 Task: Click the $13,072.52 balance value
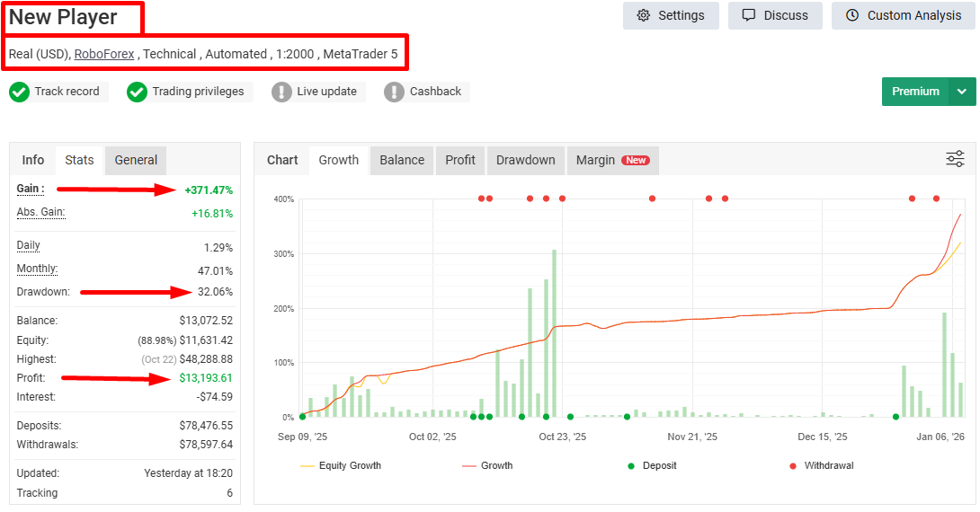[206, 321]
